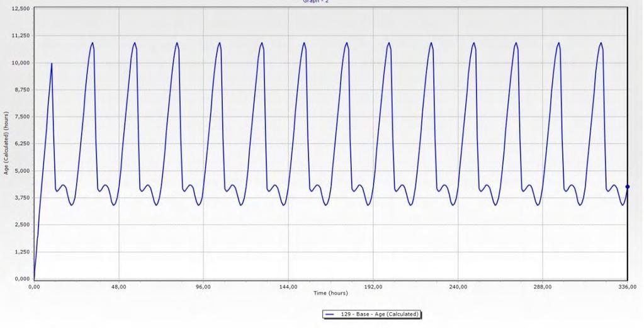Click the 7,500 y-axis label
Viewport: 644px width, 328px height.
point(22,116)
